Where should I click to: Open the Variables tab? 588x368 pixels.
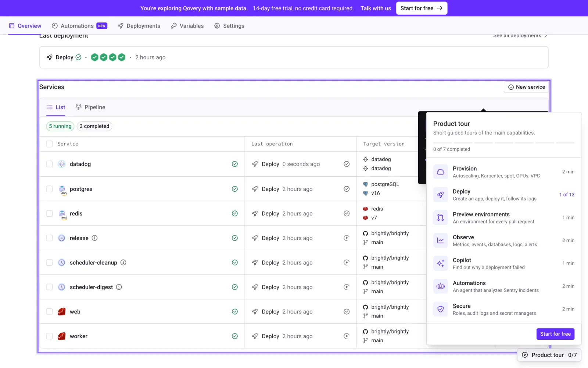tap(187, 26)
